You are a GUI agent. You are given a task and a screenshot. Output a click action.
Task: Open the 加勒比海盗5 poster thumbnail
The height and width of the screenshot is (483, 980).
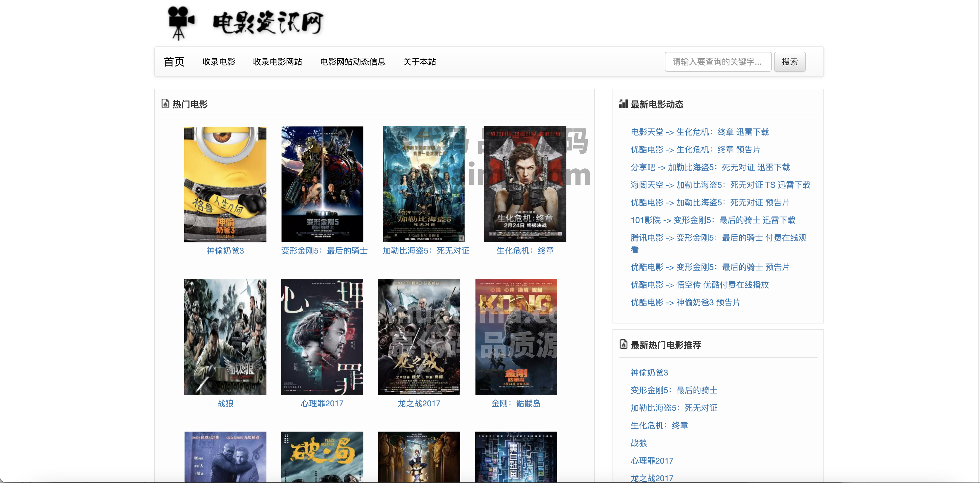tap(423, 184)
